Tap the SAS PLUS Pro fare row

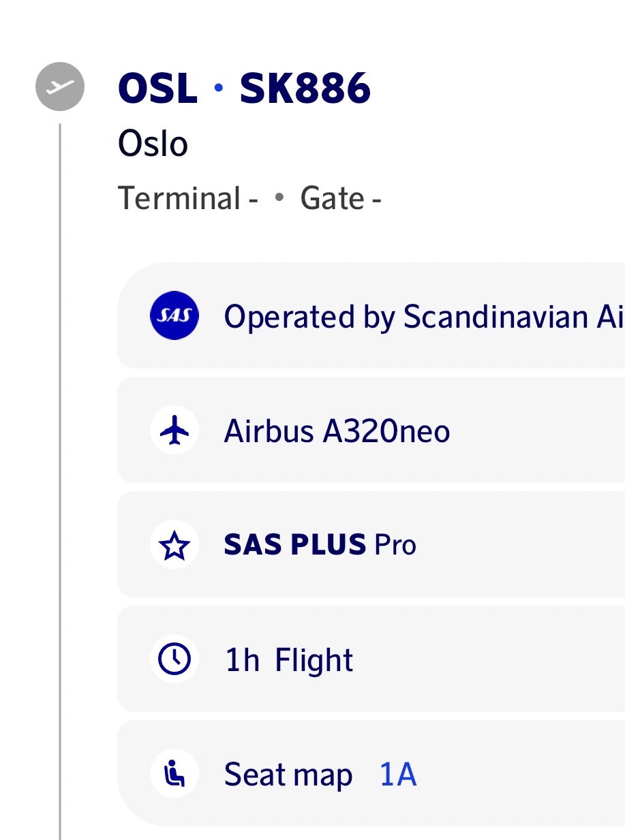477,545
